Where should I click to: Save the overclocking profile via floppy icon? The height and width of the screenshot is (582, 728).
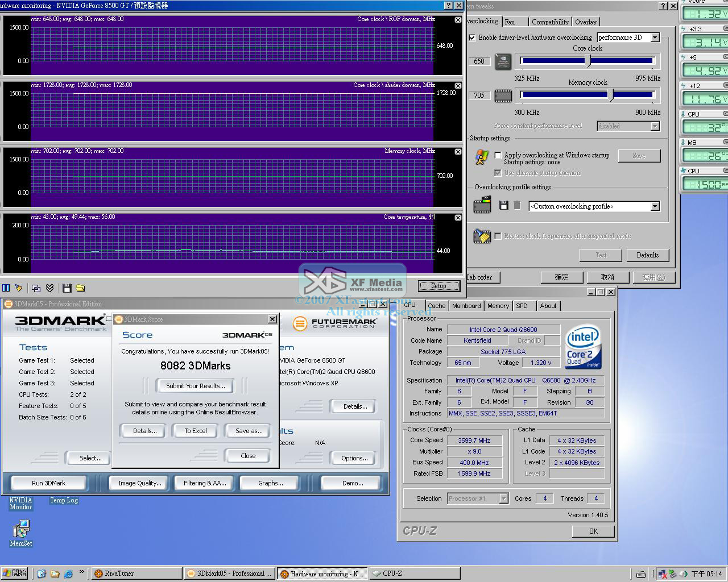coord(503,205)
